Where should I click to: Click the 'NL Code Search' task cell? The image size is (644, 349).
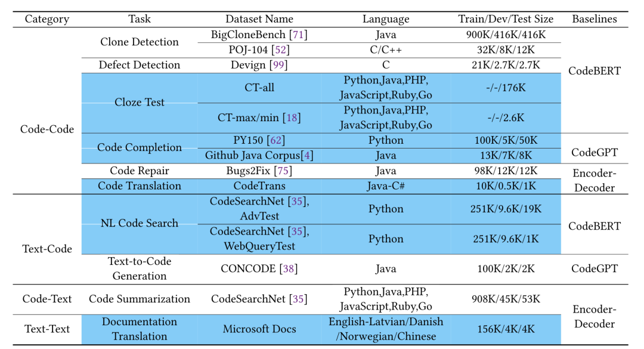click(x=140, y=223)
